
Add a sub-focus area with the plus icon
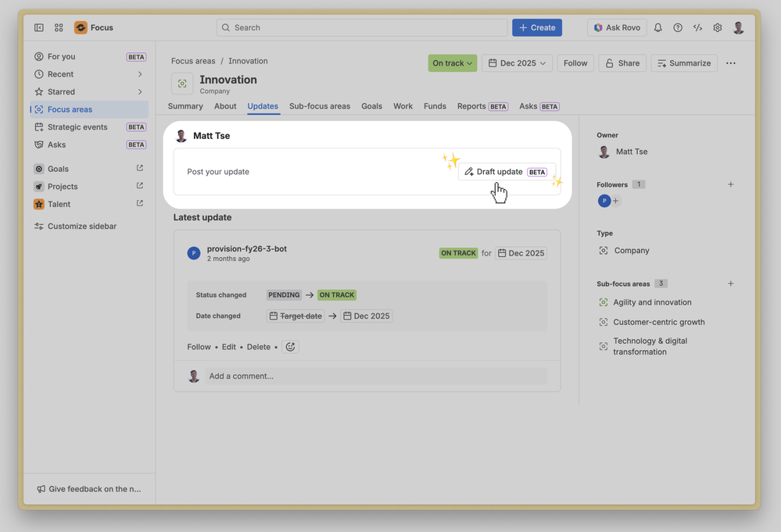pyautogui.click(x=731, y=284)
